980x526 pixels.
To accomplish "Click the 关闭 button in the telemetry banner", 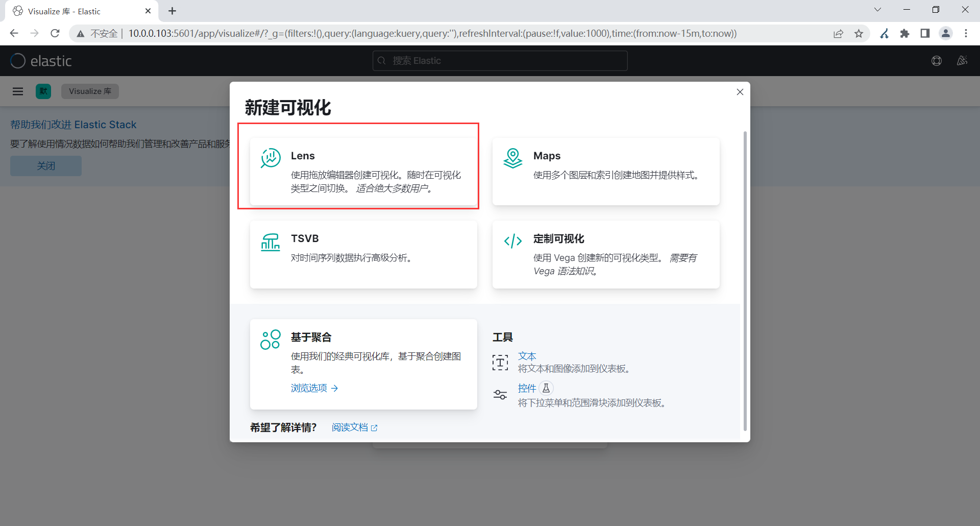I will 46,166.
